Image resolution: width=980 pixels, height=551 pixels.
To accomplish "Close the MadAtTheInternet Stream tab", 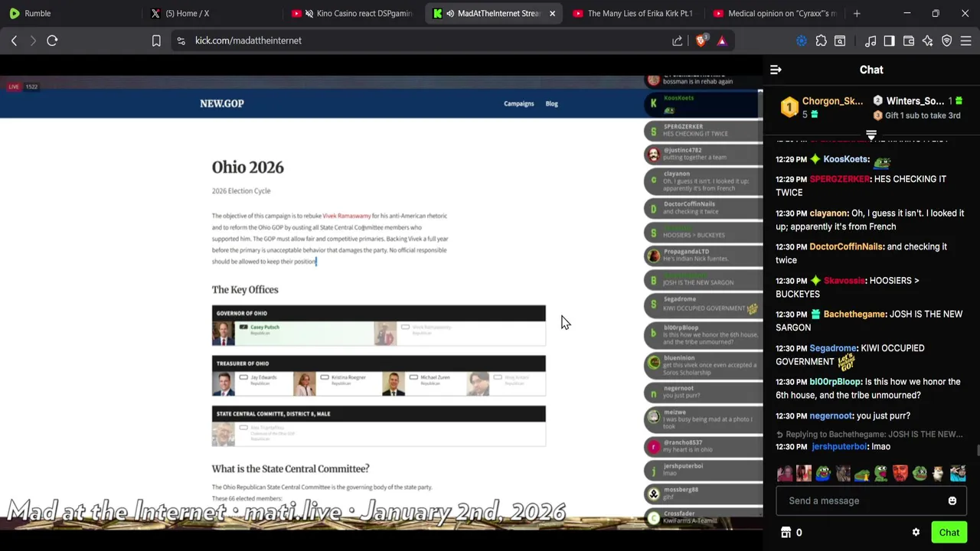I will [x=552, y=13].
